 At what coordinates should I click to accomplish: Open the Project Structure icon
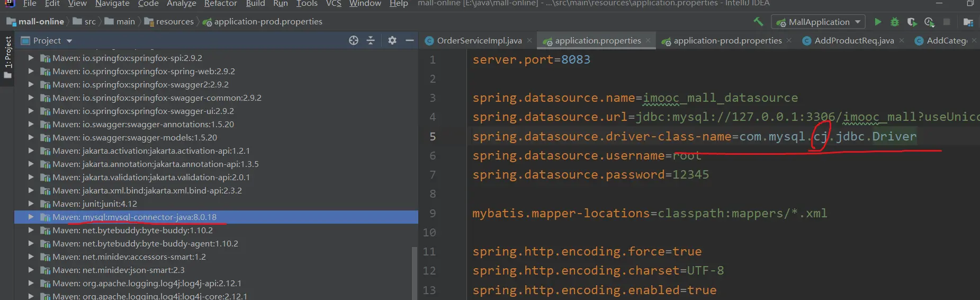pos(968,22)
